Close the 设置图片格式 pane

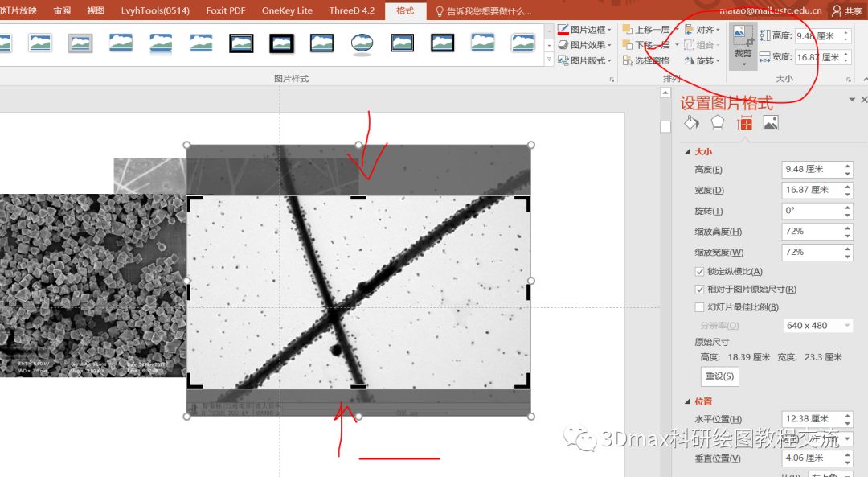(x=864, y=99)
